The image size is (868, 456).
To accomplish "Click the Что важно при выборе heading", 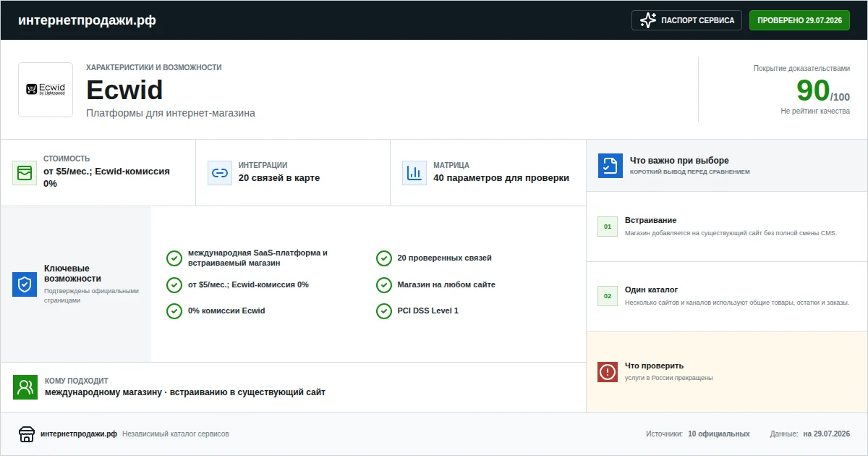I will (679, 161).
